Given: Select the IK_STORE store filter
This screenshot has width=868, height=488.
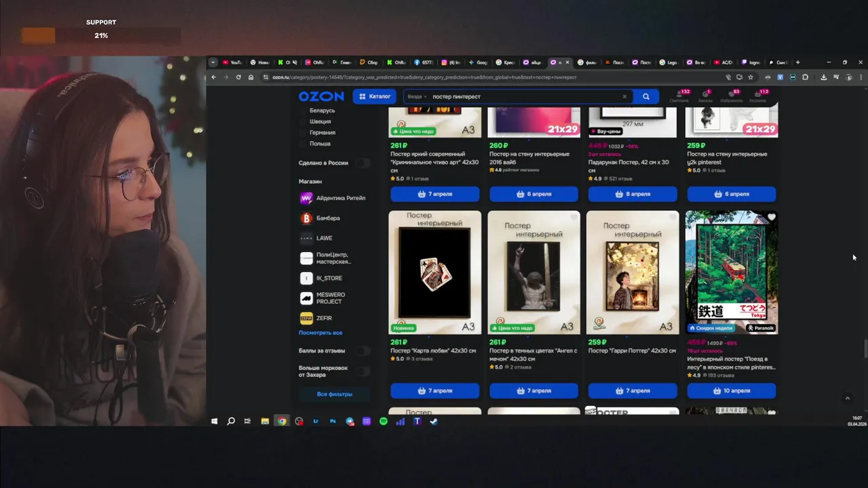Looking at the screenshot, I should coord(321,278).
